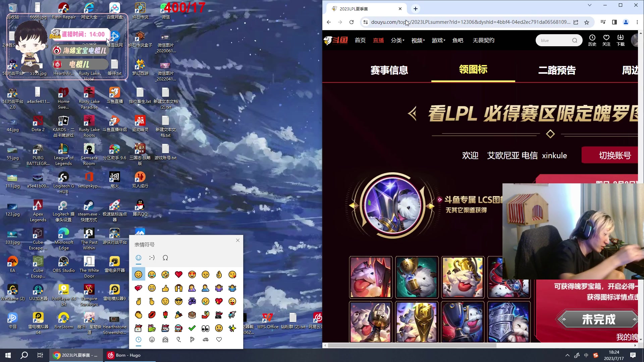Insert the red heart emoji
Image resolution: width=644 pixels, height=362 pixels.
178,275
